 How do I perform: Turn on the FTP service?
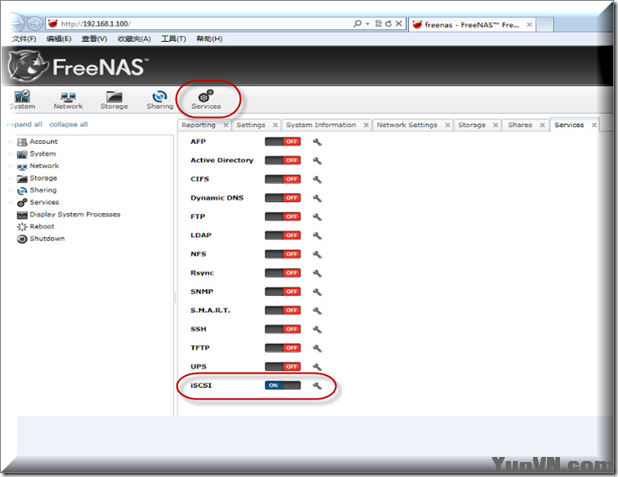[x=283, y=216]
